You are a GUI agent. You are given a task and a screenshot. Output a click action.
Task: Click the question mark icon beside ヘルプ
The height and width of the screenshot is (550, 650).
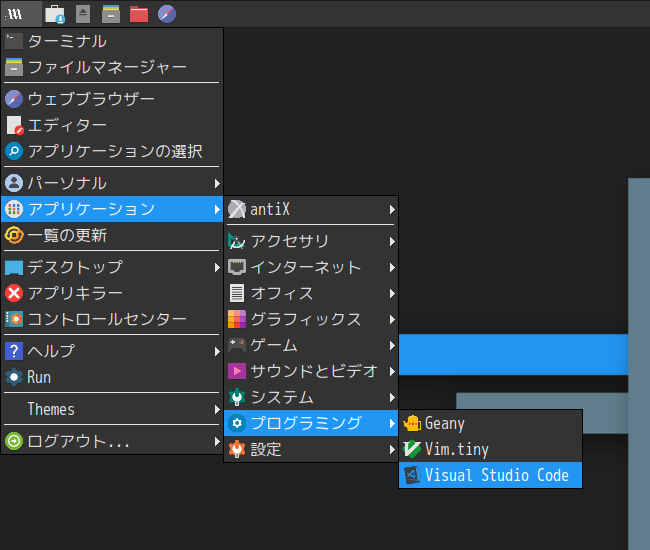[x=14, y=351]
